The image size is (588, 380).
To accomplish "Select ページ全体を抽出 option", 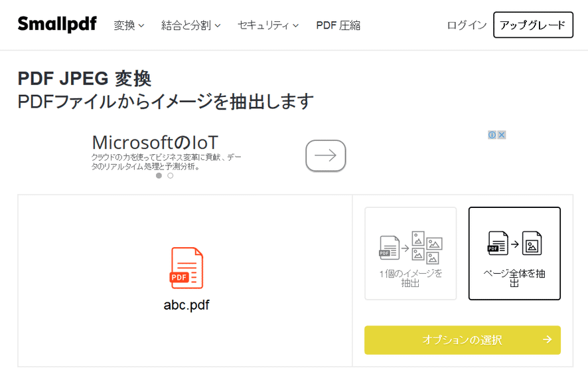I will click(514, 254).
